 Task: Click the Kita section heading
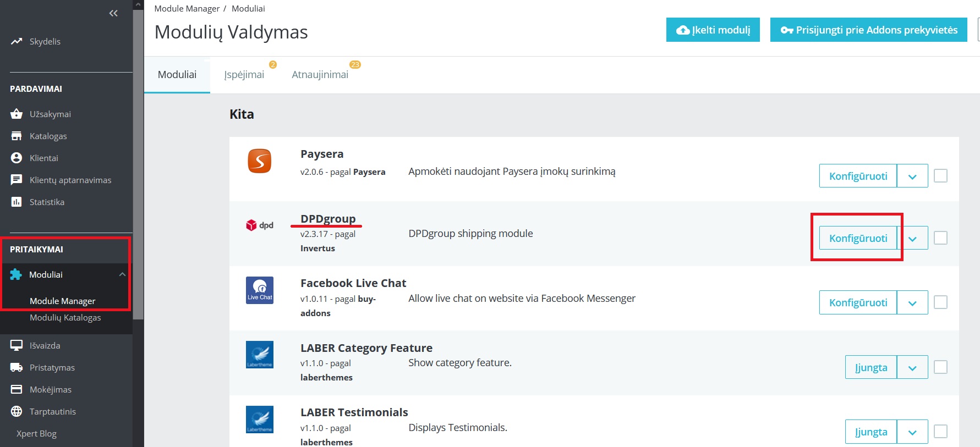242,114
